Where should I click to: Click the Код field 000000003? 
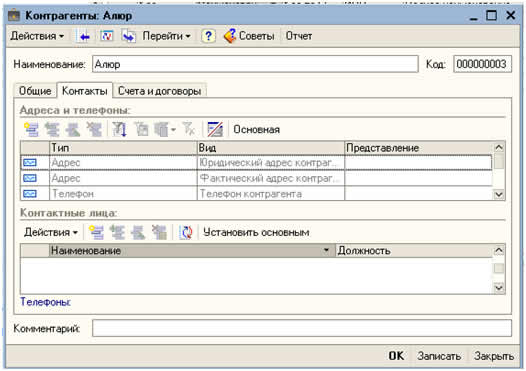(x=482, y=64)
